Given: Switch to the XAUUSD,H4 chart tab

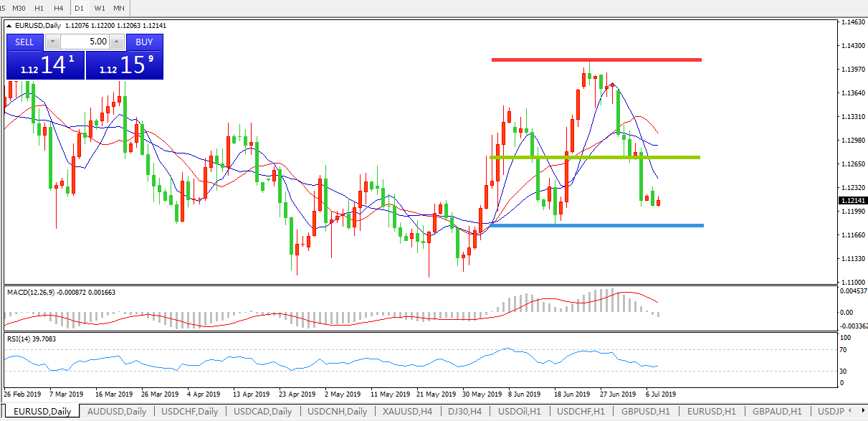Looking at the screenshot, I should tap(407, 412).
